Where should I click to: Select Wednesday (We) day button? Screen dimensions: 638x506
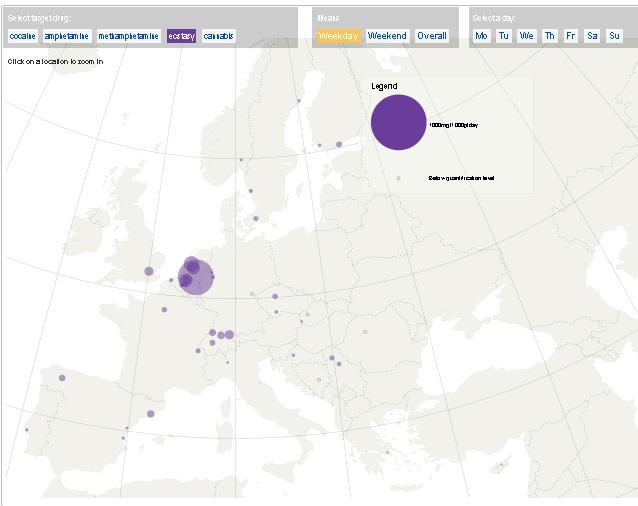[527, 36]
